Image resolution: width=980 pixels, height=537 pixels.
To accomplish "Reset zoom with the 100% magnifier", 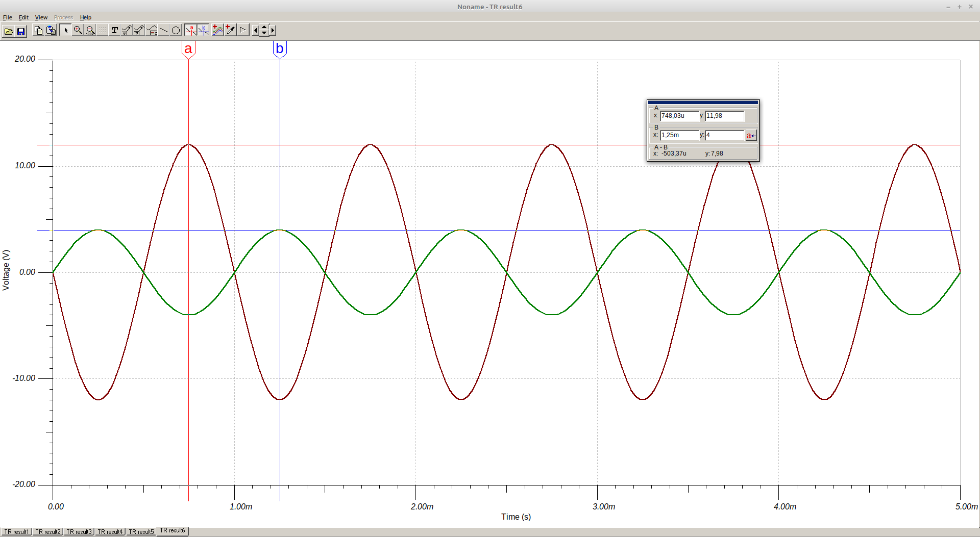I will [x=90, y=31].
